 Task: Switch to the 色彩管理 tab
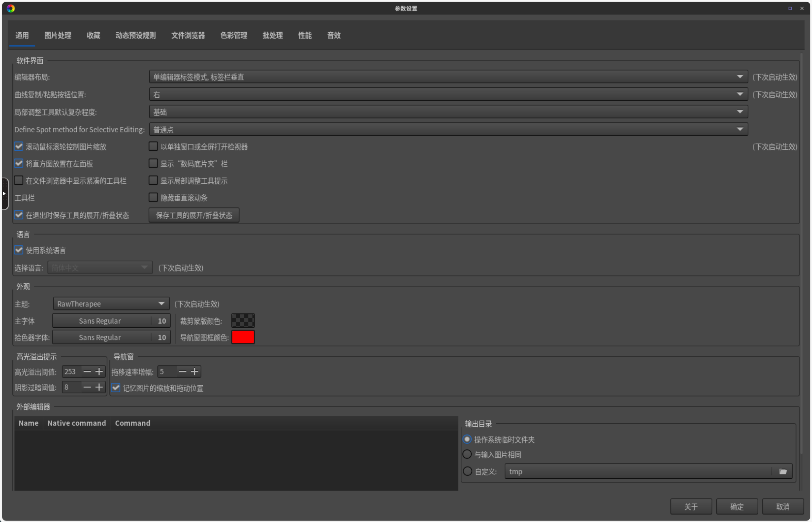[x=234, y=35]
